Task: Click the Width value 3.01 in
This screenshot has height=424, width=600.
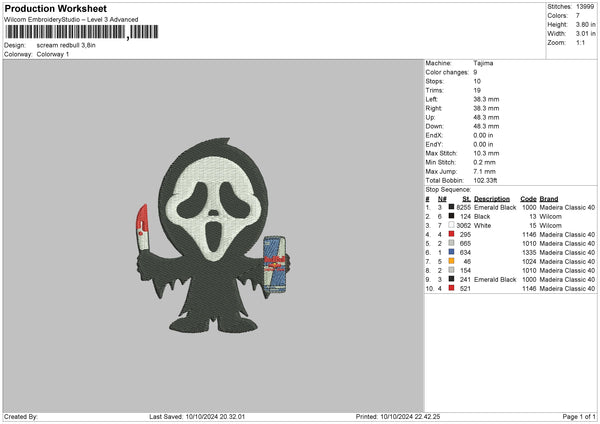Action: coord(585,34)
